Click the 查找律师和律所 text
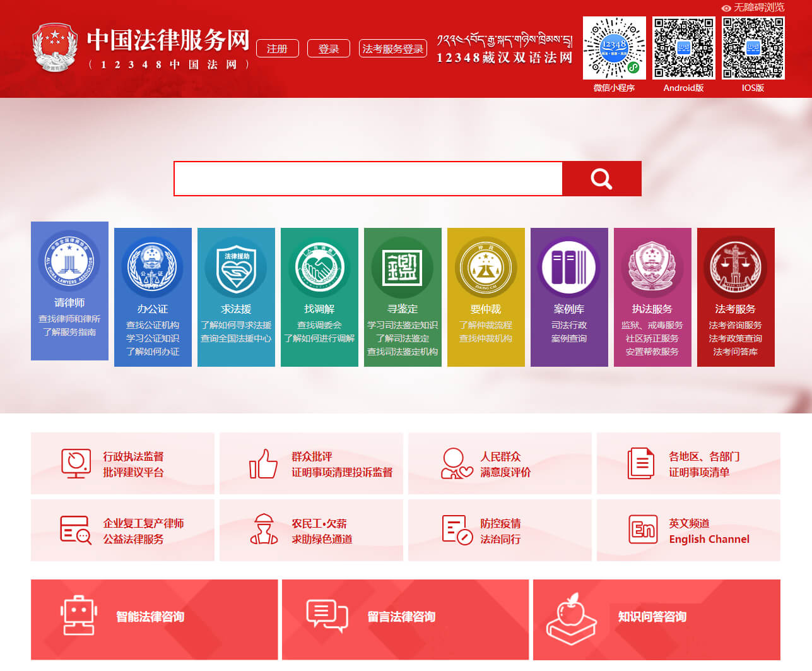Screen dimensions: 812x671 click(69, 319)
